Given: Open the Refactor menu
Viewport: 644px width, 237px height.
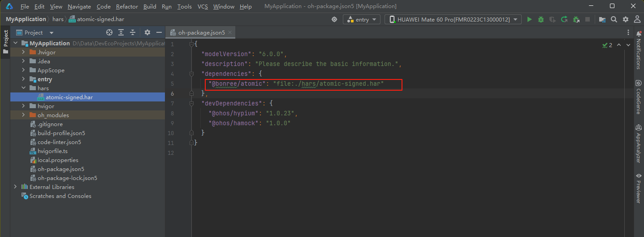Looking at the screenshot, I should [127, 7].
